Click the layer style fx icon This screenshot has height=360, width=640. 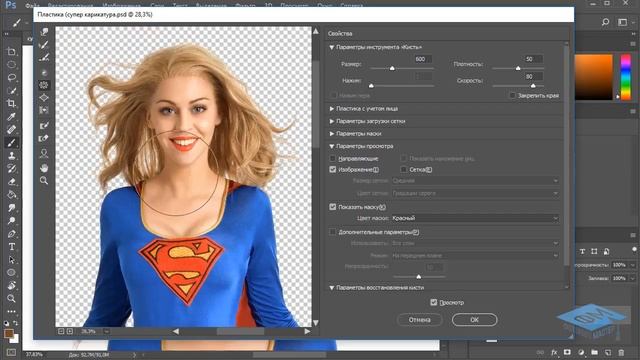click(x=554, y=352)
